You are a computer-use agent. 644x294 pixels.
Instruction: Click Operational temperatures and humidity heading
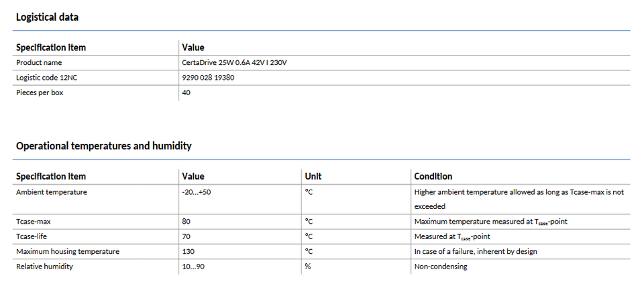coord(103,145)
